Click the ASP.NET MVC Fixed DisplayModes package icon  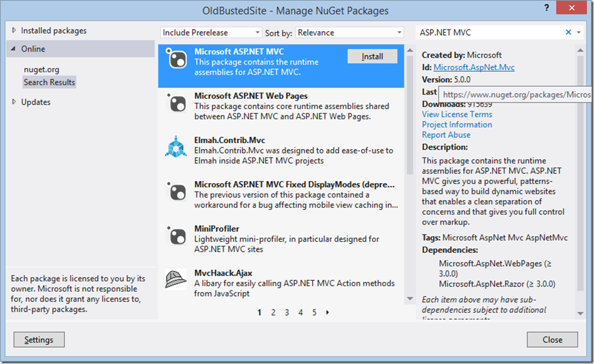[x=176, y=191]
